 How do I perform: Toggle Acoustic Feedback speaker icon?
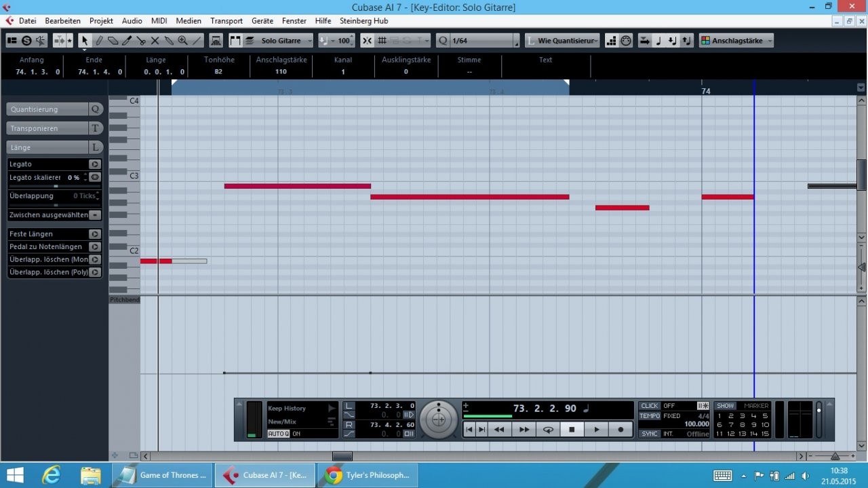coord(41,41)
